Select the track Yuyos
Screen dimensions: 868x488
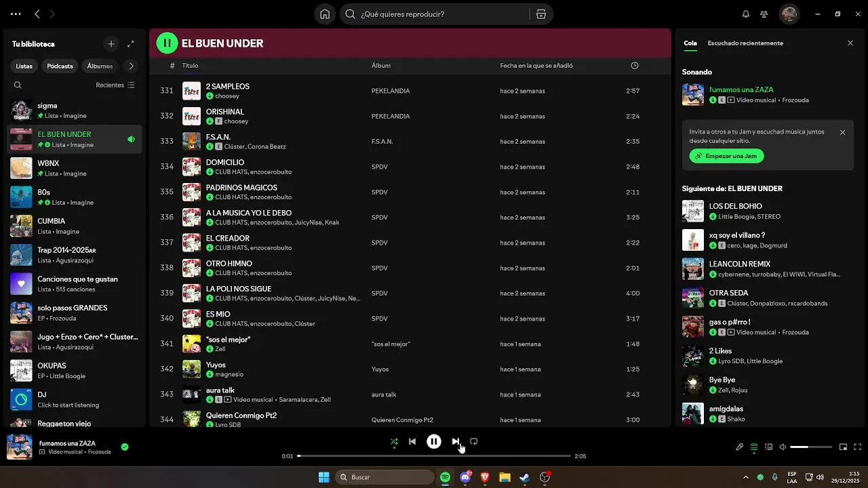pos(410,369)
